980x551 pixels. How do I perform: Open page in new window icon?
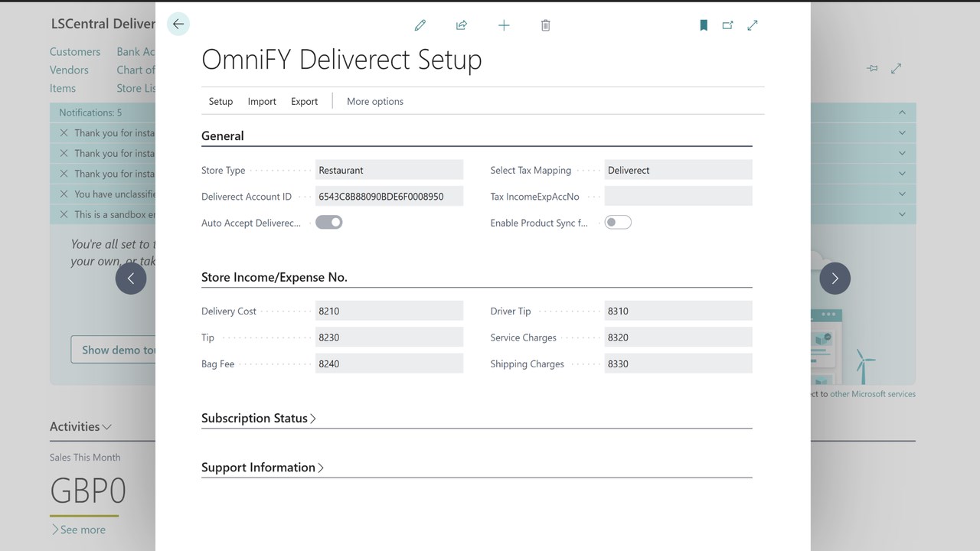(x=727, y=25)
